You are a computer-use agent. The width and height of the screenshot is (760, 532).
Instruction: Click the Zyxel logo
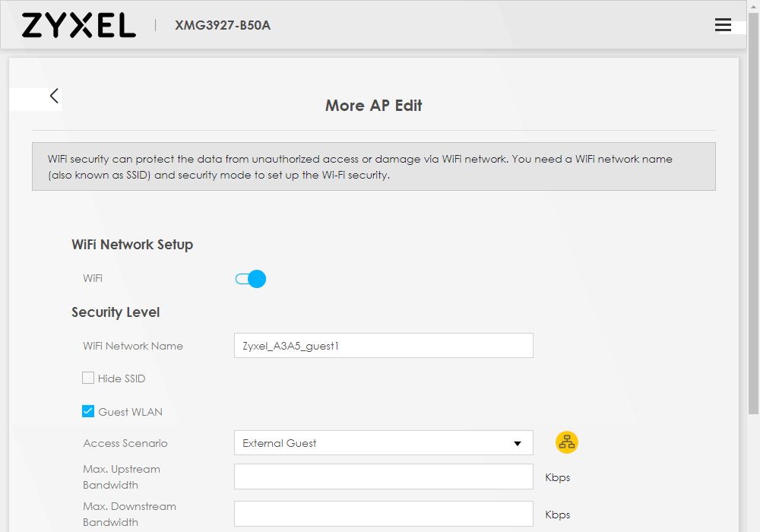click(x=78, y=25)
